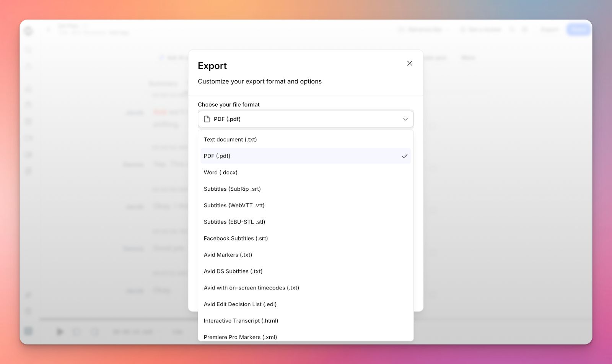Click the app logo in the top-left corner
Viewport: 612px width, 364px height.
click(x=28, y=31)
